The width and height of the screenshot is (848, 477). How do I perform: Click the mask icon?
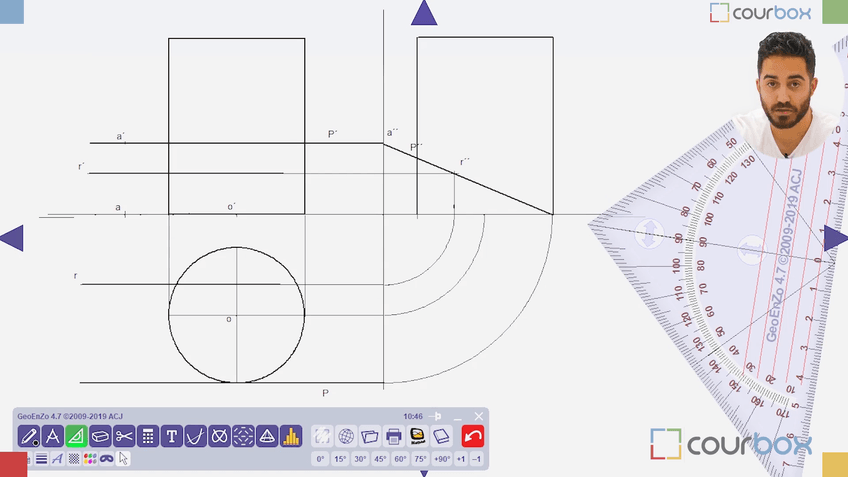click(x=107, y=459)
